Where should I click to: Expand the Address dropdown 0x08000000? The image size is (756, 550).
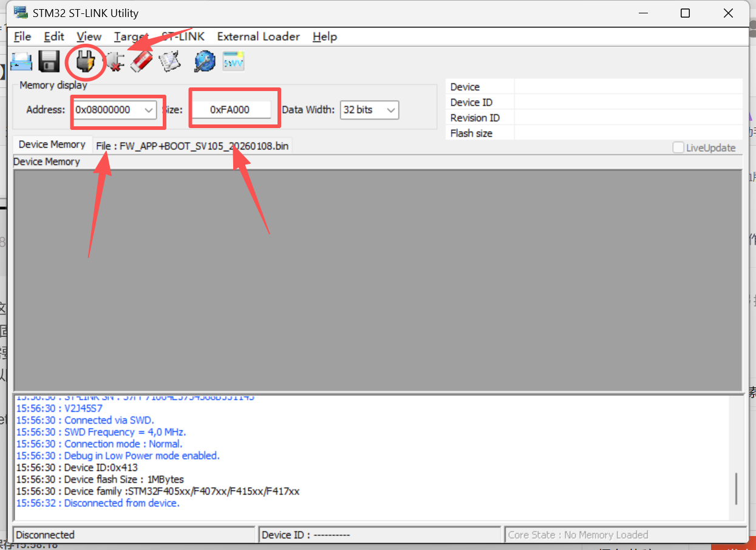149,110
